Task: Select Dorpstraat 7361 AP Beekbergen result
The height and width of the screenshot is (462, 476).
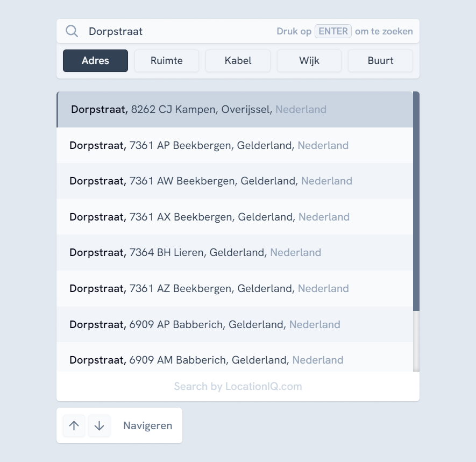Action: (x=235, y=145)
